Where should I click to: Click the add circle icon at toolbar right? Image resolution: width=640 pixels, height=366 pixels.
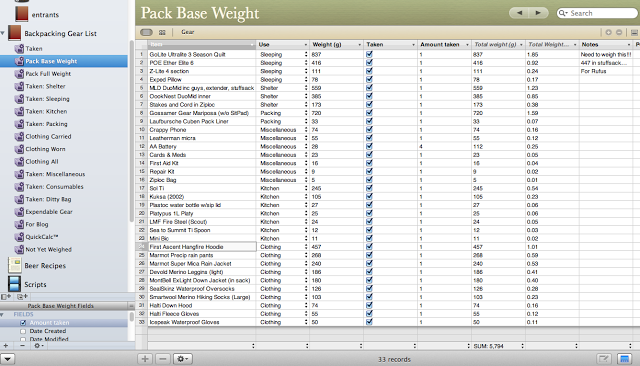(x=609, y=32)
